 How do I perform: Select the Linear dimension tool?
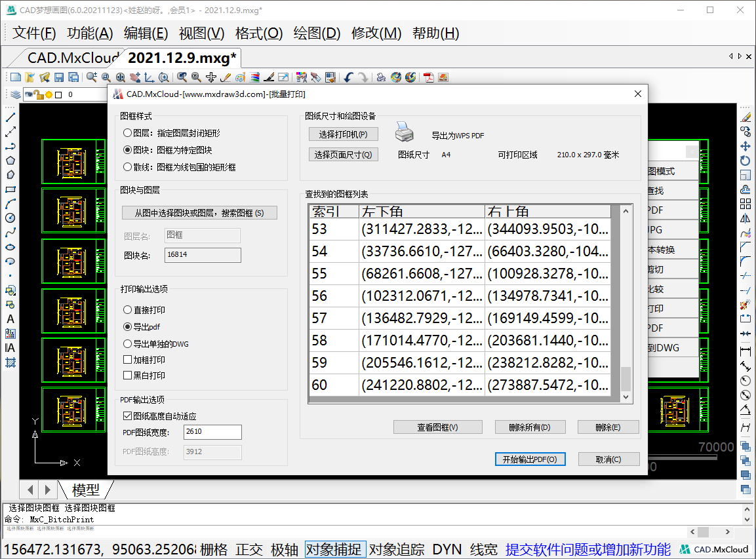(x=746, y=352)
